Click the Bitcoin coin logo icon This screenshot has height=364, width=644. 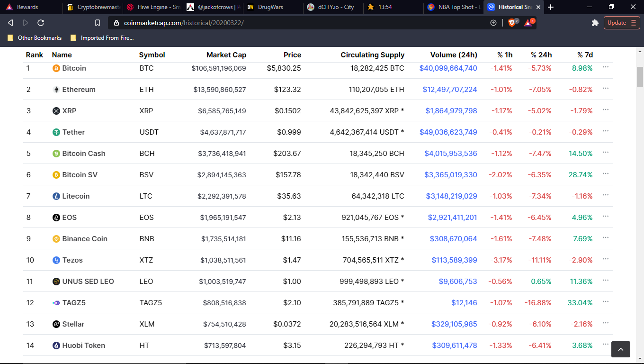[x=56, y=68]
